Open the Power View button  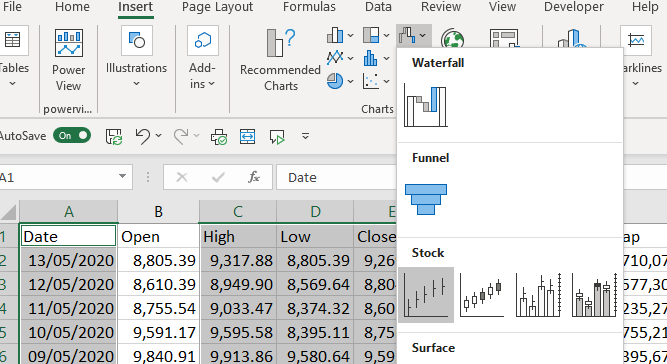68,60
